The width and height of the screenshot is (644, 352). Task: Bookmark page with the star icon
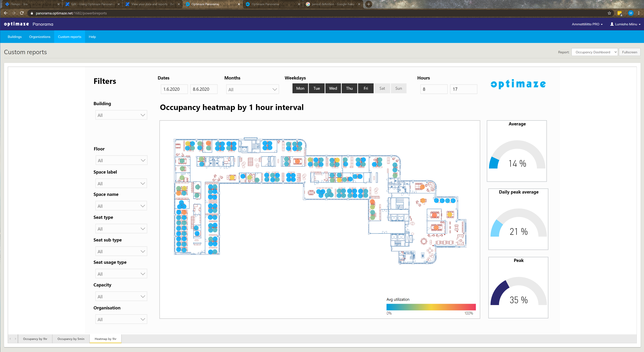609,13
